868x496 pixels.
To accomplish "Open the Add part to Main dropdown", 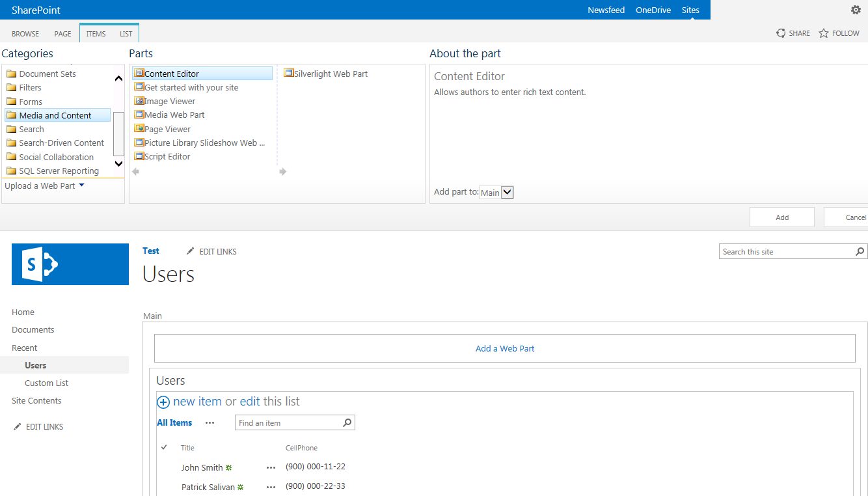I will (506, 192).
